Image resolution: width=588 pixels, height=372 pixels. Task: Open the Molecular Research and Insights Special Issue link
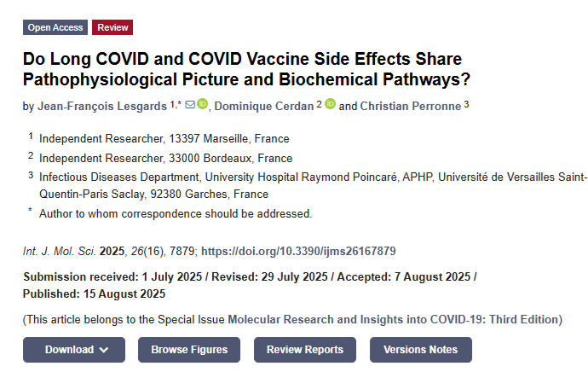click(x=395, y=320)
